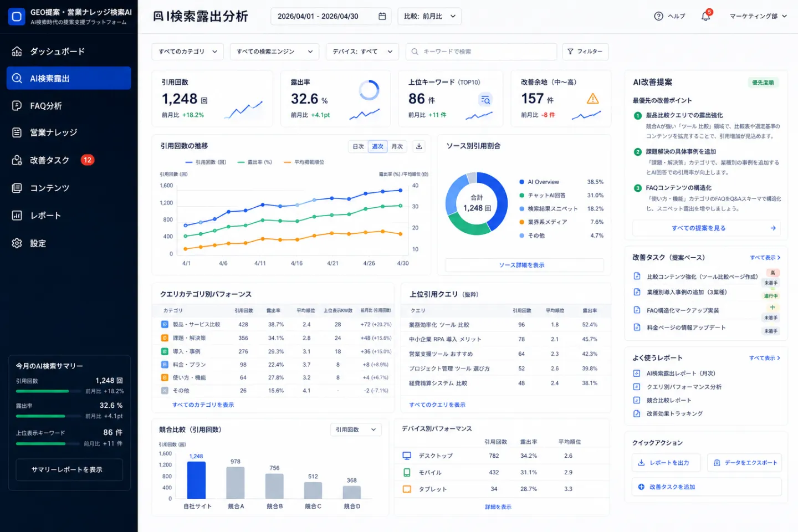Image resolution: width=798 pixels, height=532 pixels.
Task: Open the マーケティング部 account dropdown
Action: (758, 16)
